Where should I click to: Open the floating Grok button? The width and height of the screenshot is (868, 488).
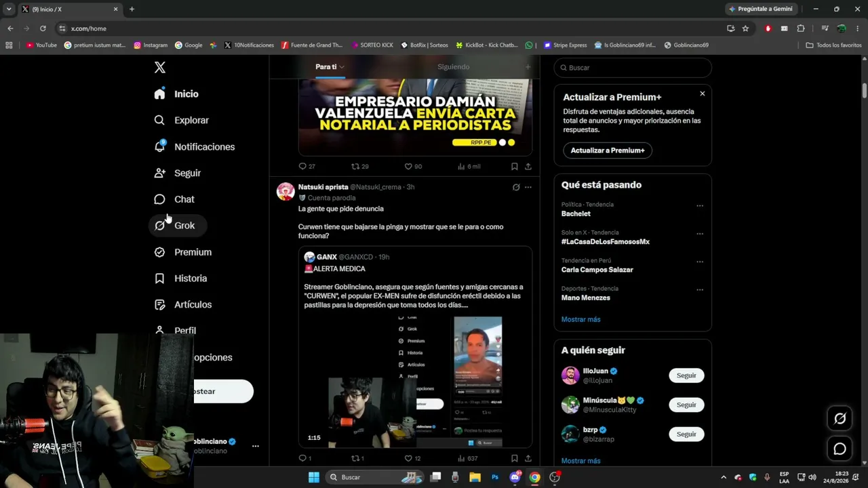pos(840,419)
